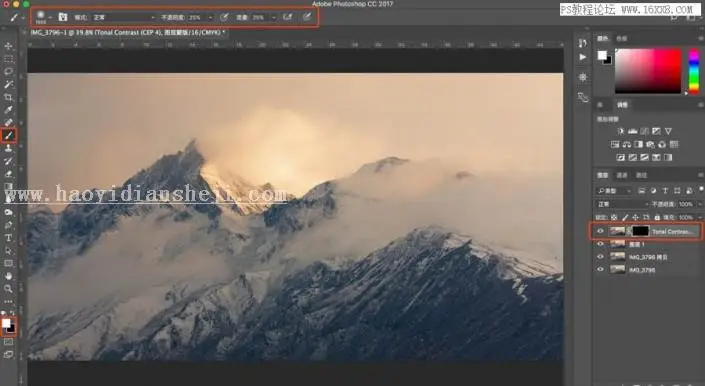Screen dimensions: 705x386
Task: Add a Black & White adjustment
Action: pos(638,144)
